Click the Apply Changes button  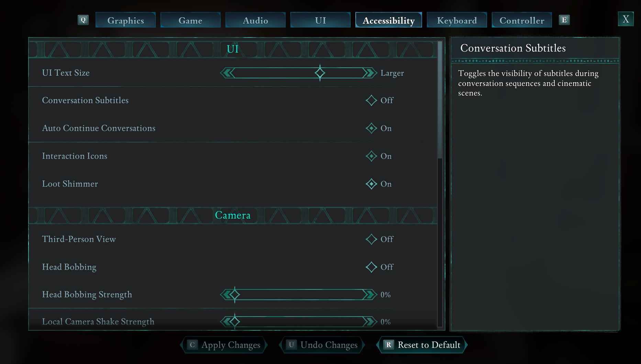[x=224, y=345]
